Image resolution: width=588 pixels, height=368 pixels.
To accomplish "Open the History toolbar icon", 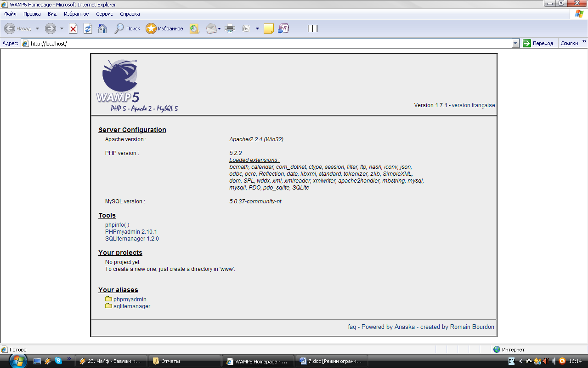I will pyautogui.click(x=194, y=29).
